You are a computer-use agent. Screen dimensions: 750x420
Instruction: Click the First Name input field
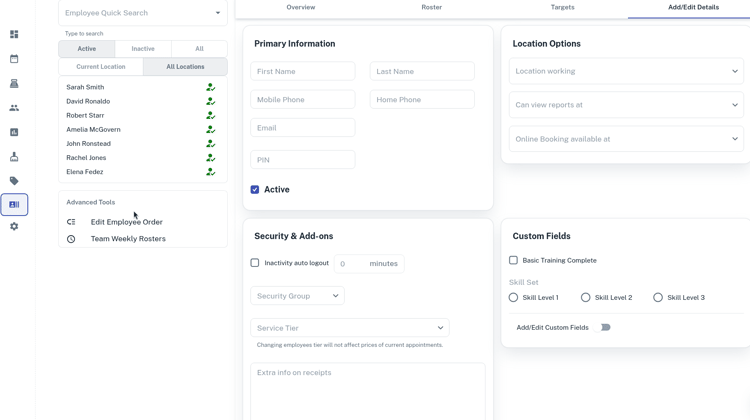pos(303,71)
